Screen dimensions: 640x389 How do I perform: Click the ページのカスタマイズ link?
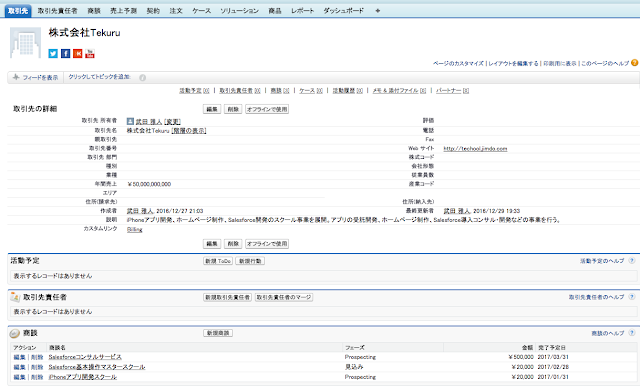[x=458, y=63]
